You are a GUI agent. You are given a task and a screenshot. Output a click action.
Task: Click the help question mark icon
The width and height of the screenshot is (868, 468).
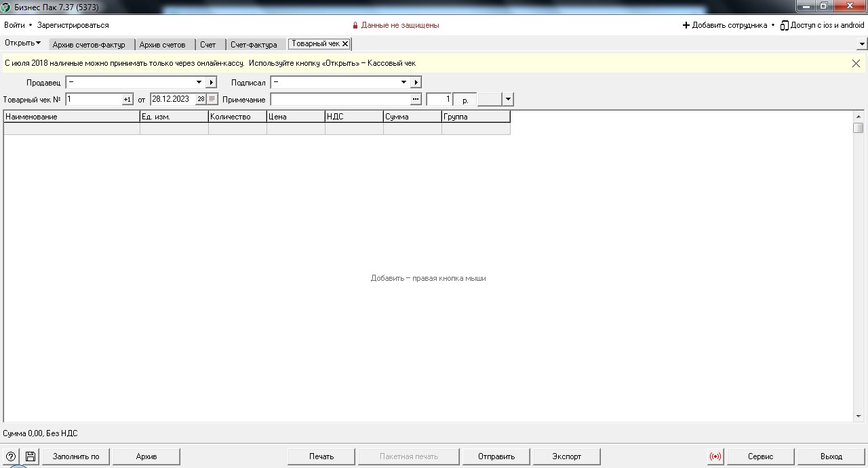click(10, 456)
